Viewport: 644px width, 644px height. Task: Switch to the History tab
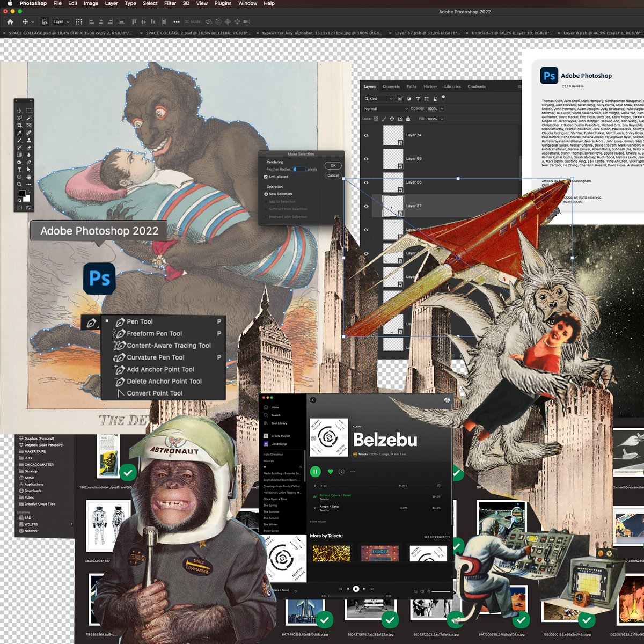[430, 86]
